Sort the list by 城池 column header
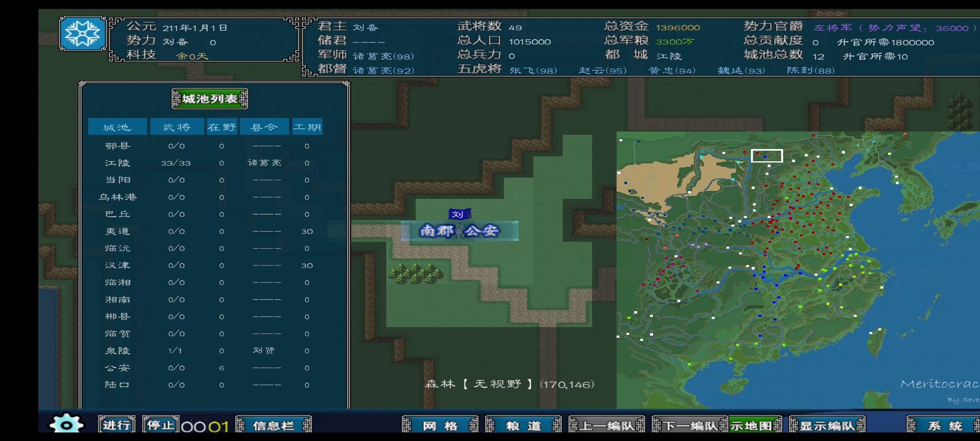Viewport: 980px width, 441px height. tap(117, 127)
